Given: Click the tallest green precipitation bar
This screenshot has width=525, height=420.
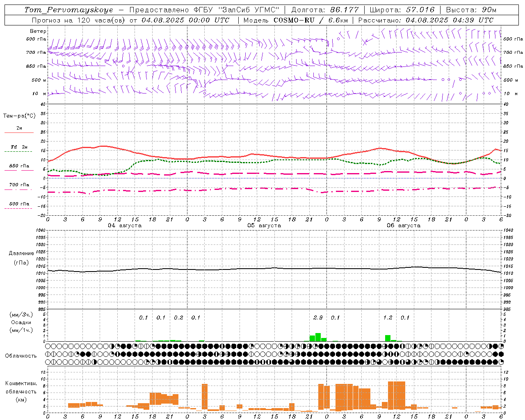Looking at the screenshot, I should [x=318, y=337].
